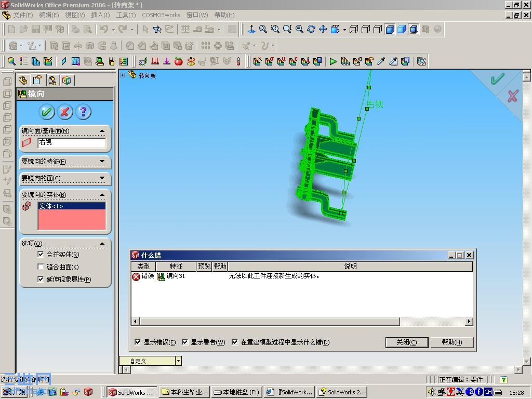Click the red apple material icon
The image size is (532, 399).
(179, 61)
